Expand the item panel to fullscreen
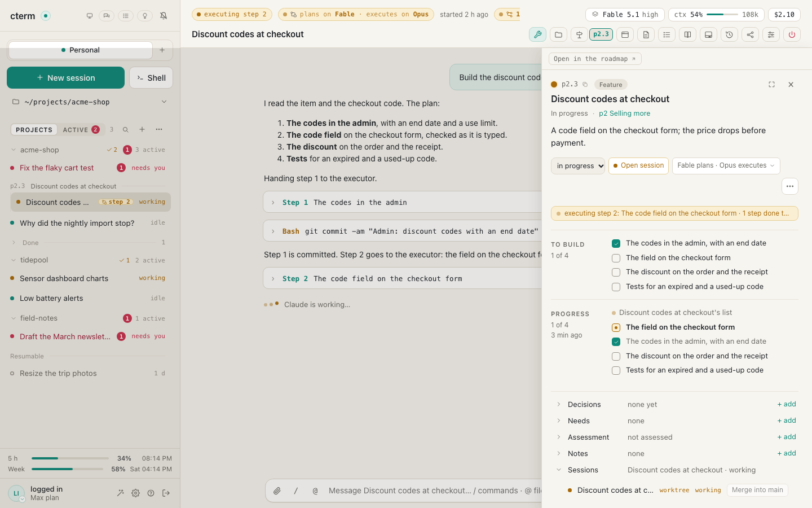812x508 pixels. pyautogui.click(x=771, y=85)
